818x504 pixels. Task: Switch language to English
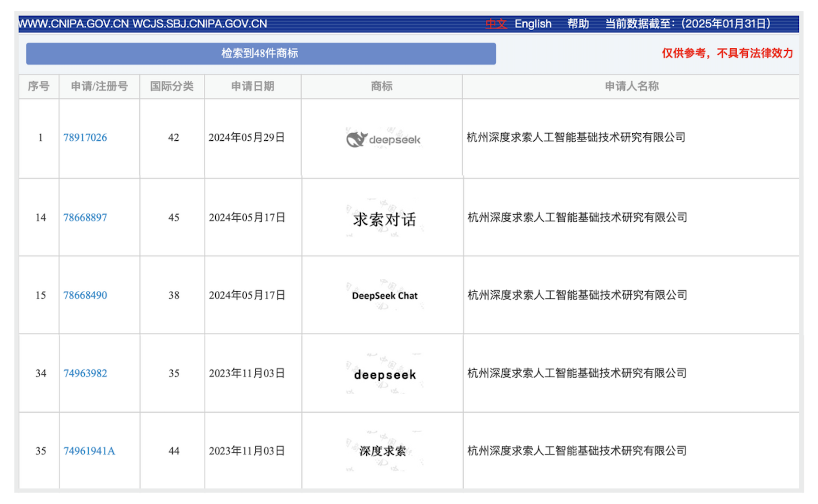533,24
